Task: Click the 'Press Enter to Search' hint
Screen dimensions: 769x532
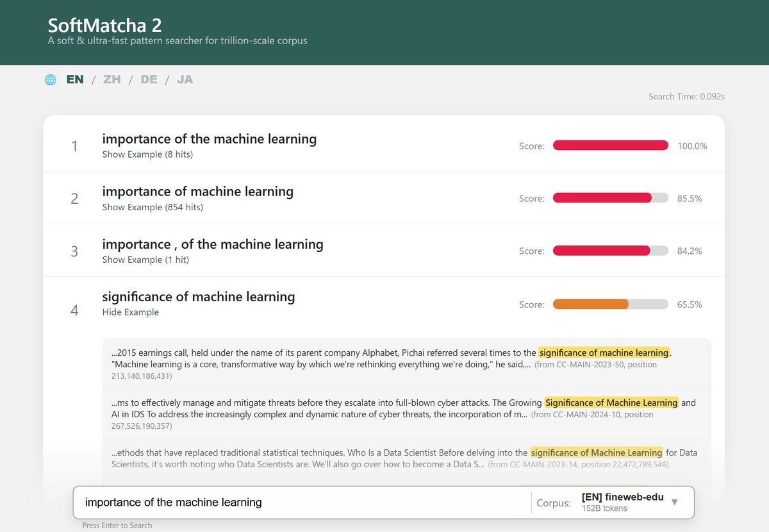Action: point(117,525)
